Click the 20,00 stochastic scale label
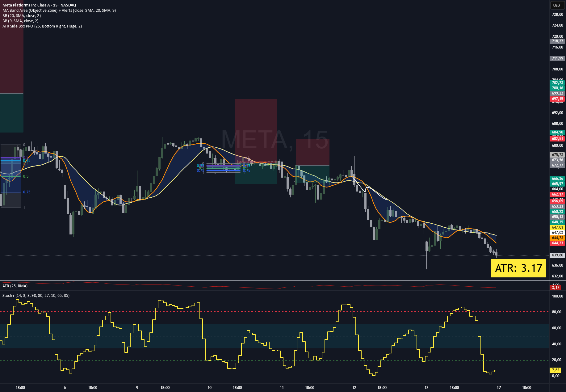This screenshot has height=392, width=566. 556,360
